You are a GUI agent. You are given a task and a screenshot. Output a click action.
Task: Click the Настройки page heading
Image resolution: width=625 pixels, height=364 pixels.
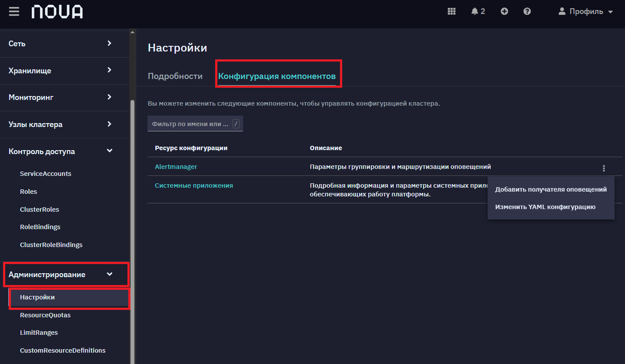click(x=177, y=48)
